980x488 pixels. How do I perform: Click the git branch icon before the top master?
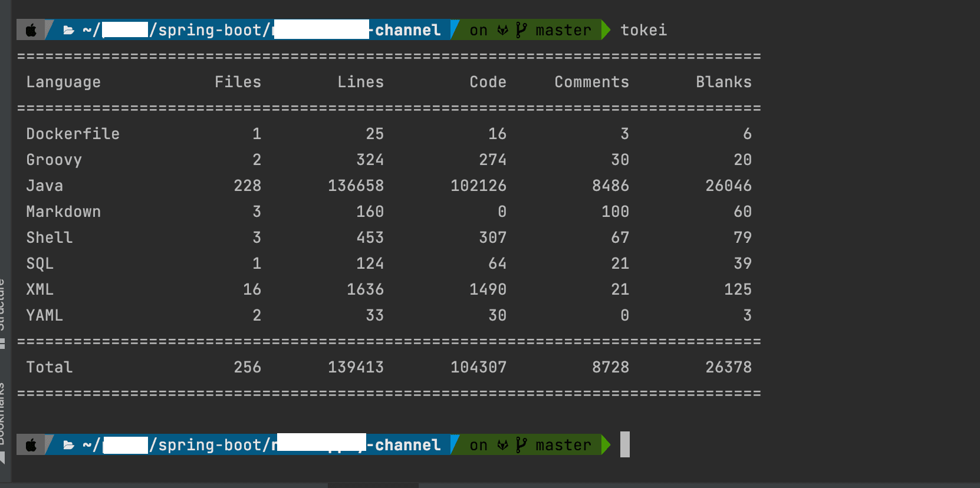(521, 30)
